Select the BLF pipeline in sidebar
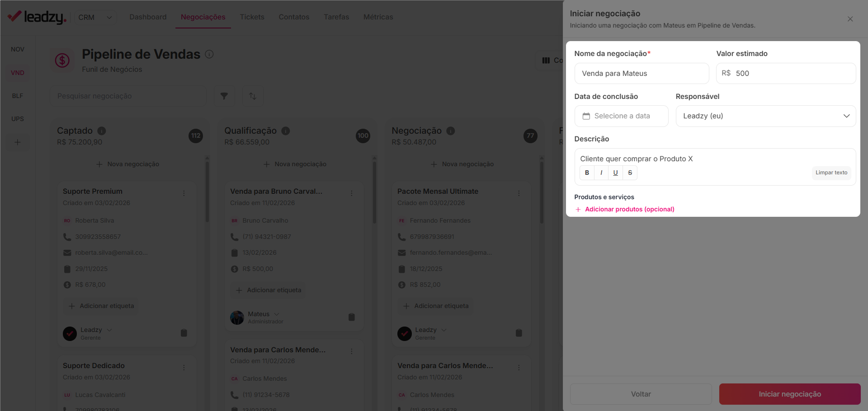Viewport: 868px width, 411px height. 18,96
